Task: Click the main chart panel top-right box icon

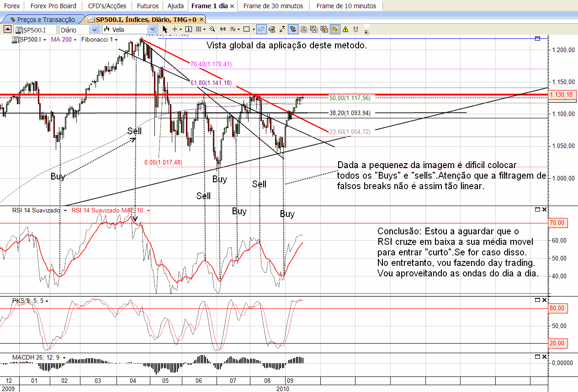Action: pyautogui.click(x=537, y=39)
